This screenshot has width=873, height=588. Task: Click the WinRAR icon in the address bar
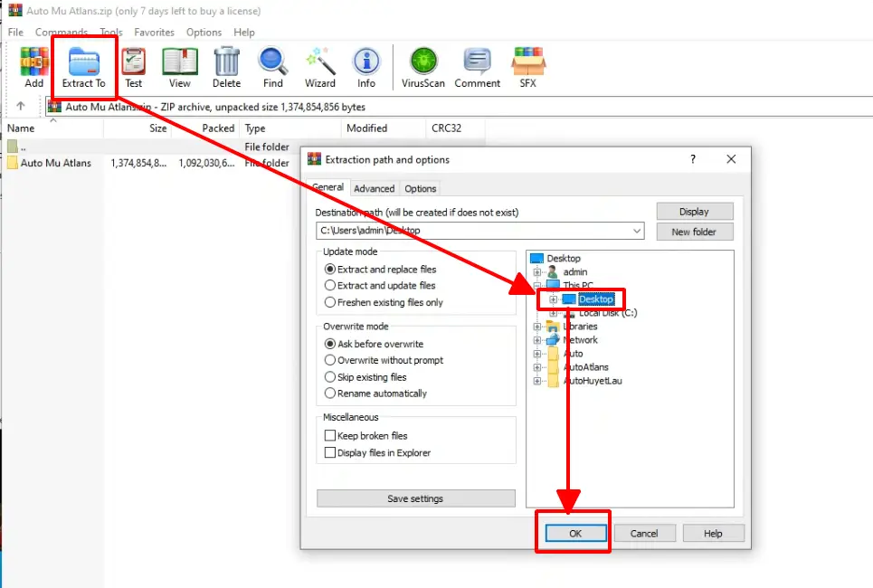pyautogui.click(x=54, y=107)
